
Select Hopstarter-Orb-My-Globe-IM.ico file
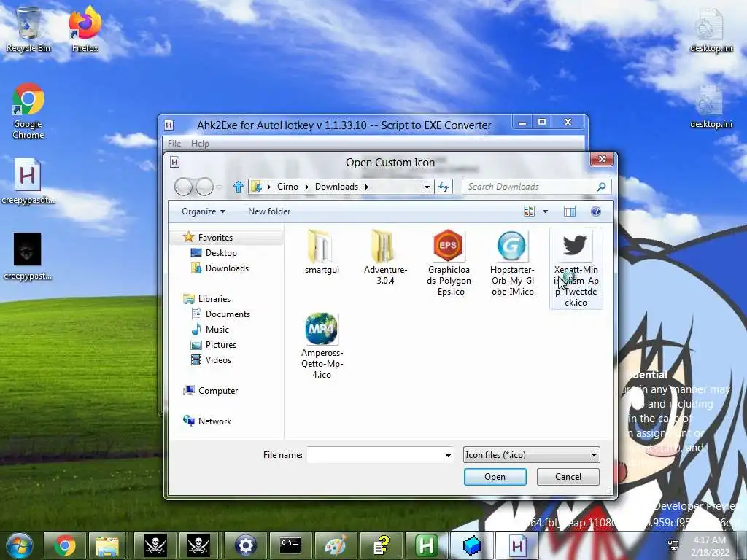pyautogui.click(x=512, y=262)
